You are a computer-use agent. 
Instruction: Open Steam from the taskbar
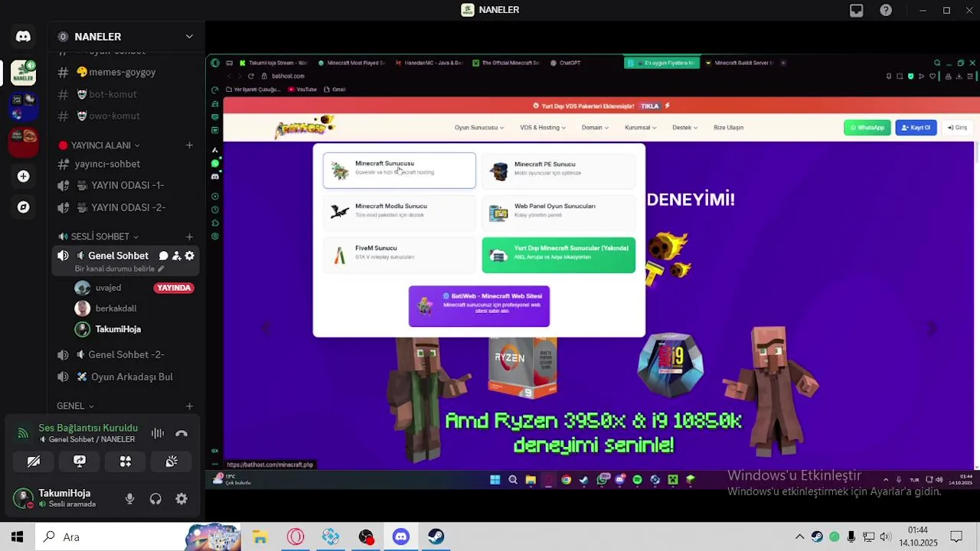pyautogui.click(x=436, y=536)
